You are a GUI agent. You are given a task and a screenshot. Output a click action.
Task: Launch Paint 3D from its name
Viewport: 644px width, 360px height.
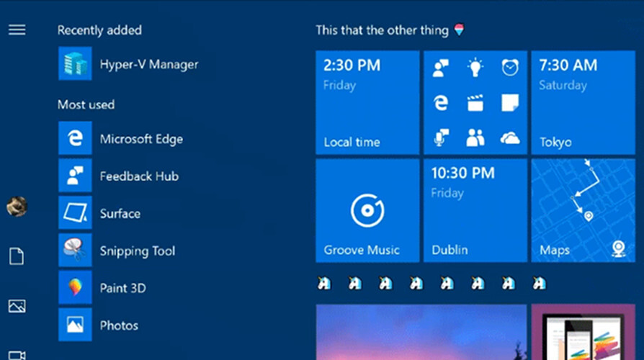click(122, 288)
